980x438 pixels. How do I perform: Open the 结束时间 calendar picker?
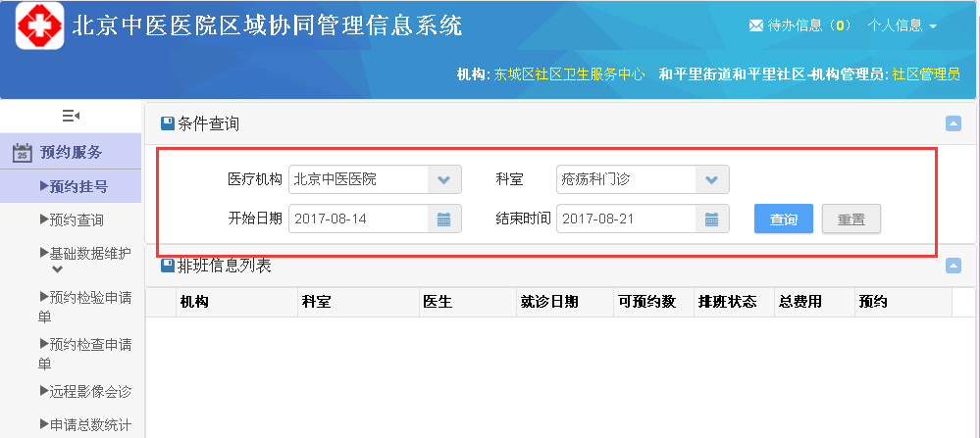pyautogui.click(x=711, y=219)
